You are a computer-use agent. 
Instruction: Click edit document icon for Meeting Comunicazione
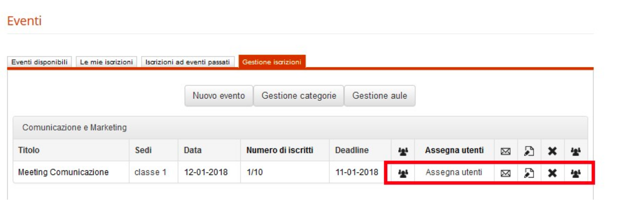point(528,173)
